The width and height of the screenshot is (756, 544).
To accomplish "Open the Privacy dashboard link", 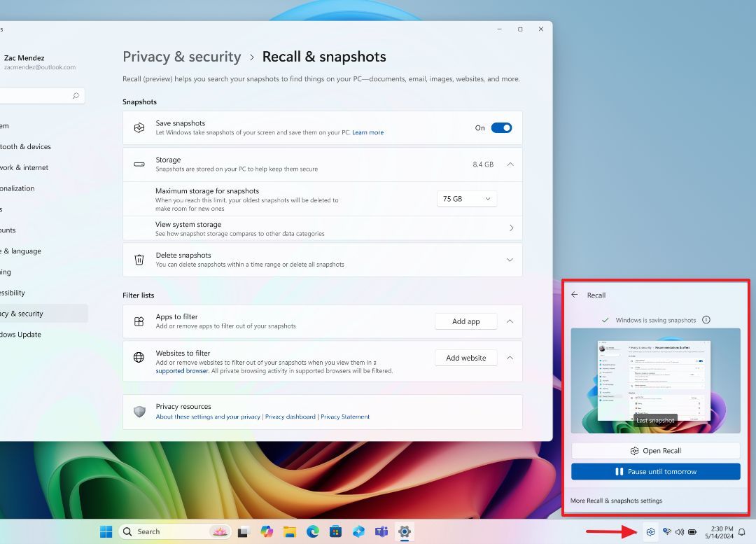I will pyautogui.click(x=290, y=416).
